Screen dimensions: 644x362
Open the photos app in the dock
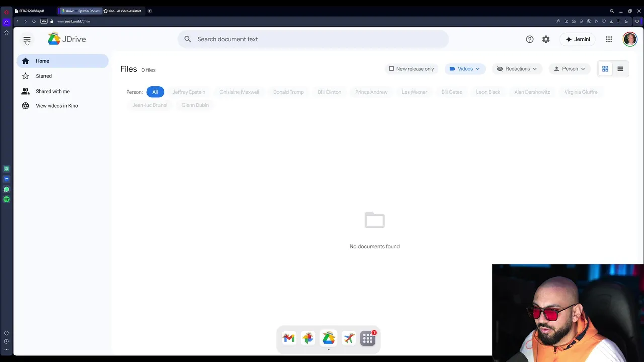pyautogui.click(x=308, y=338)
